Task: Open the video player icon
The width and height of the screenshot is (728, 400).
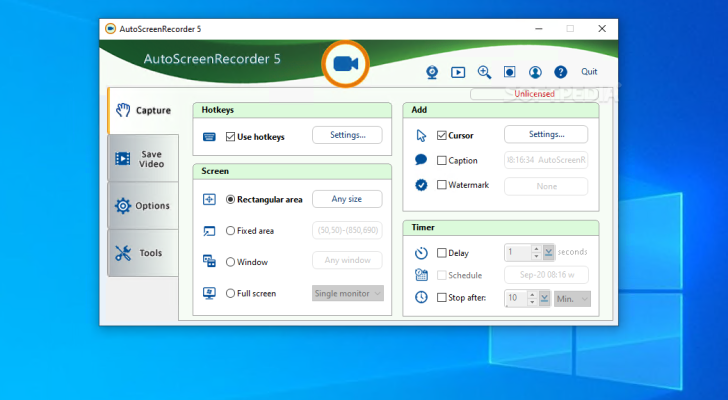Action: click(458, 72)
